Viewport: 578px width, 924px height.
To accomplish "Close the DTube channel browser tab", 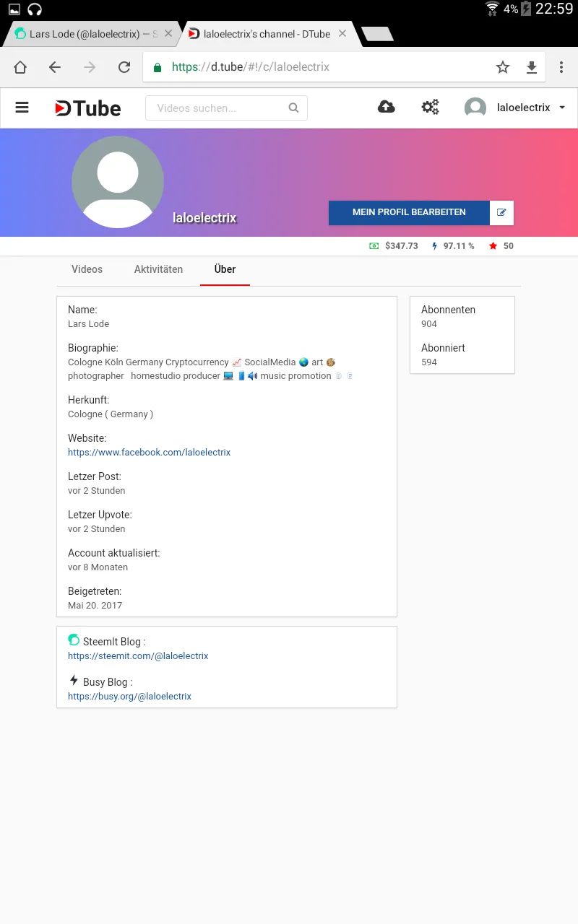I will tap(342, 33).
